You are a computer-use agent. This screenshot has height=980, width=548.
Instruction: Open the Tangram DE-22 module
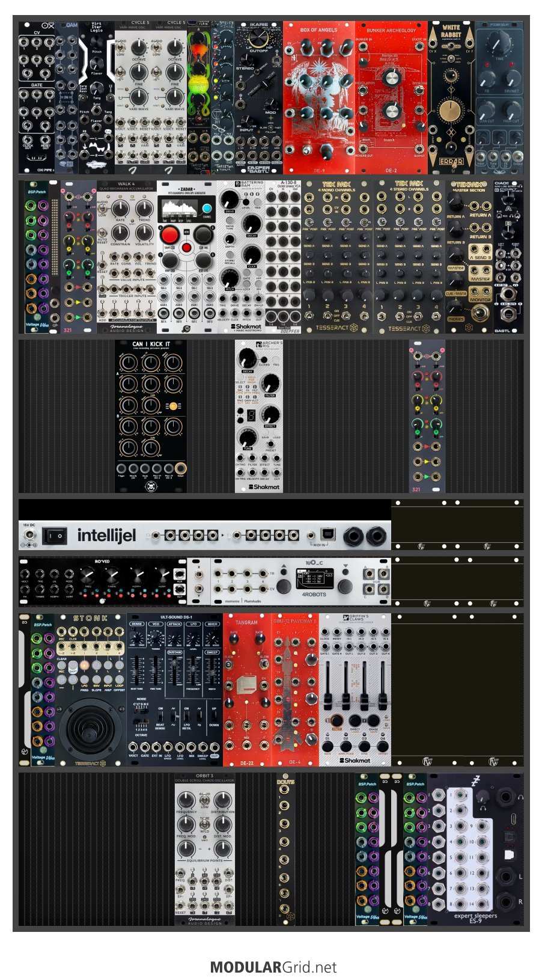click(x=247, y=690)
